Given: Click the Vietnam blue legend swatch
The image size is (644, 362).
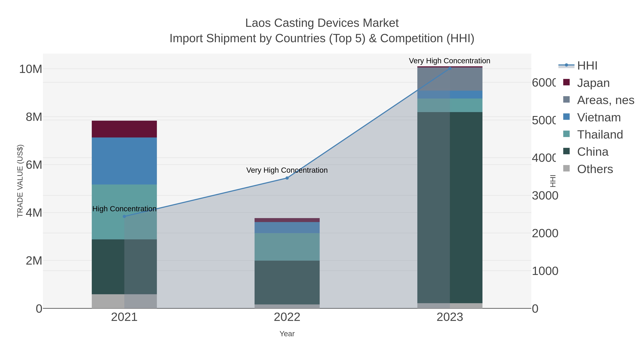Looking at the screenshot, I should pyautogui.click(x=567, y=117).
